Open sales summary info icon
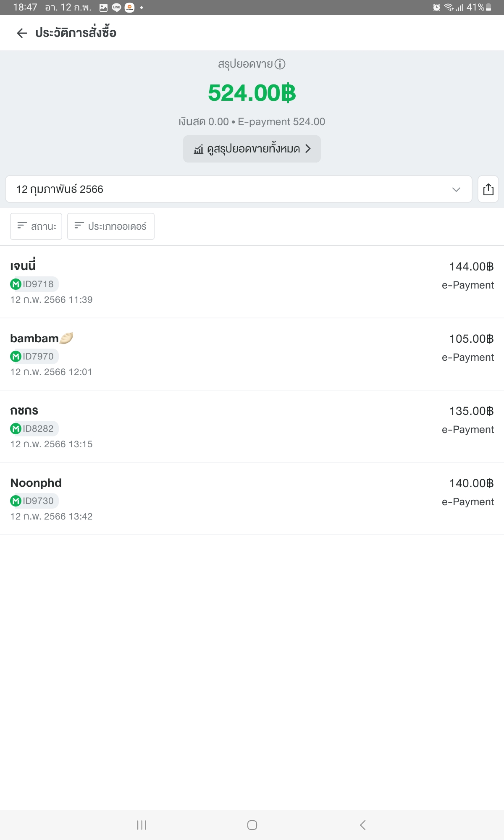This screenshot has height=840, width=504. 280,64
